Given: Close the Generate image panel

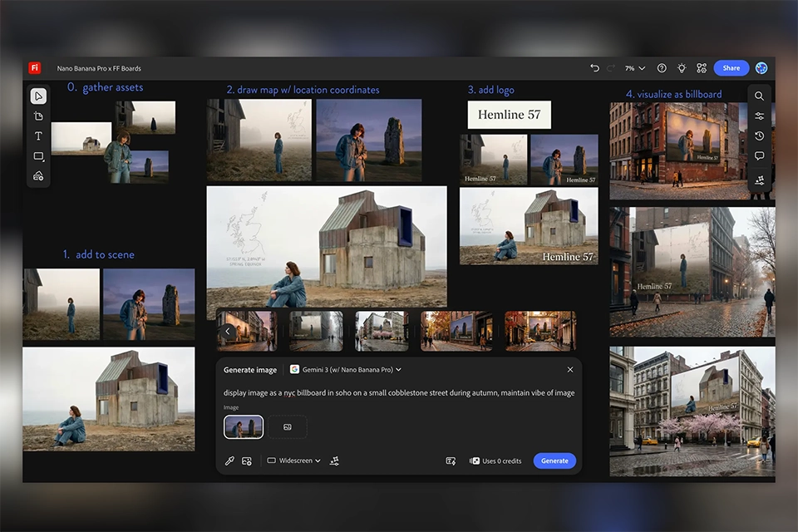Looking at the screenshot, I should (570, 369).
